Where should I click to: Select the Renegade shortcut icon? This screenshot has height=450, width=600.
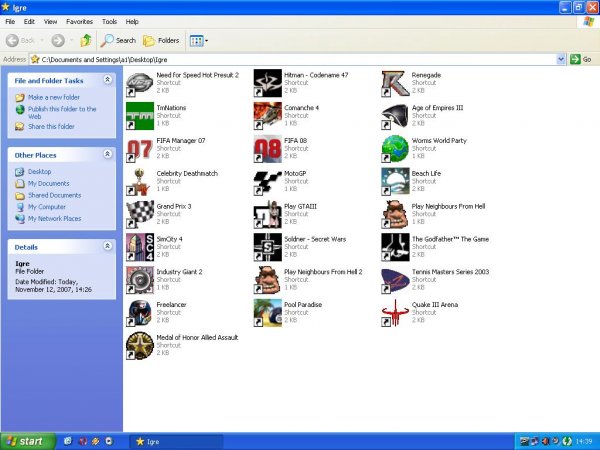(x=395, y=83)
